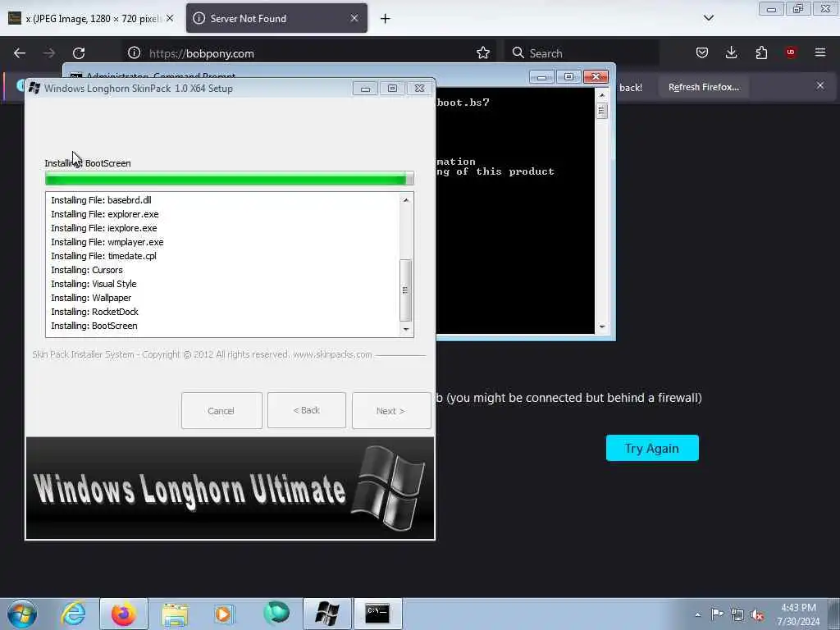840x630 pixels.
Task: Click the Back button in SkinPack Setup
Action: (x=307, y=410)
